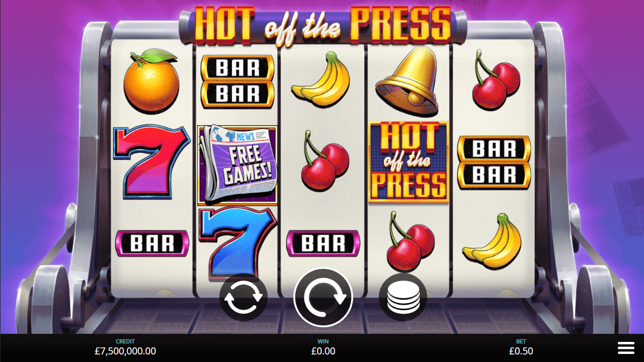Click the pink BAR on the first reel
The width and height of the screenshot is (644, 362).
pos(152,243)
